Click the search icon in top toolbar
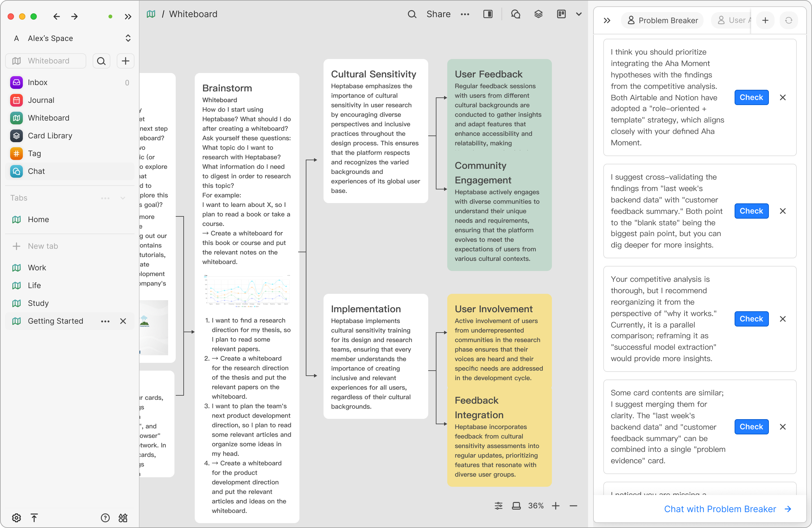Screen dimensions: 812x528 pyautogui.click(x=412, y=14)
